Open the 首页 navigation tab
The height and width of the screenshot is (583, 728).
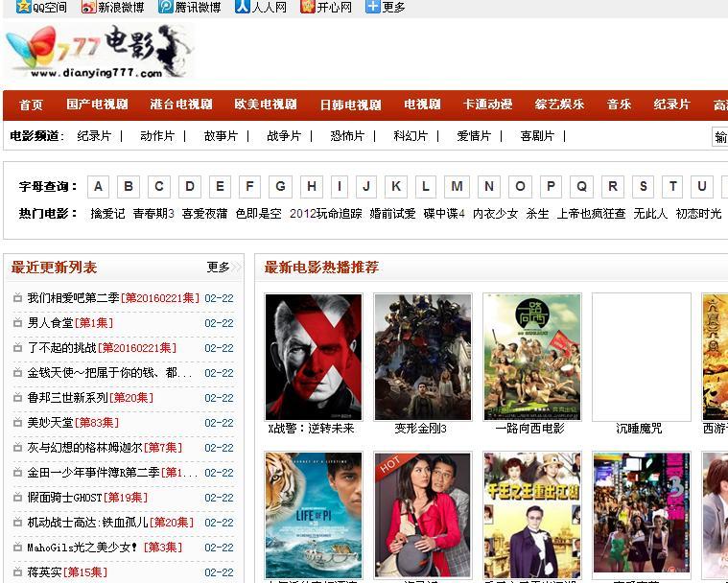tap(32, 105)
